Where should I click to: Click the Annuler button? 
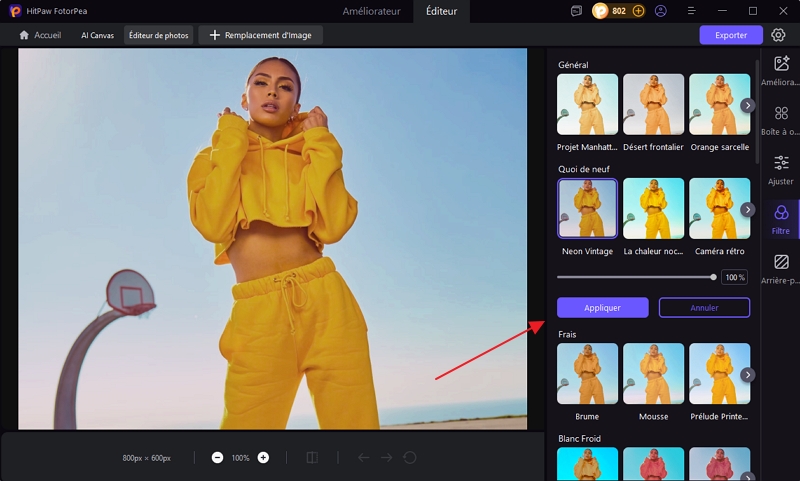point(704,308)
